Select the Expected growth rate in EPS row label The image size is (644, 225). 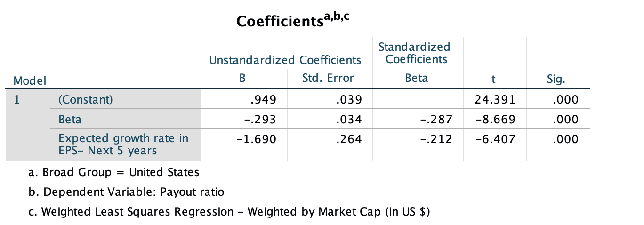pos(123,145)
